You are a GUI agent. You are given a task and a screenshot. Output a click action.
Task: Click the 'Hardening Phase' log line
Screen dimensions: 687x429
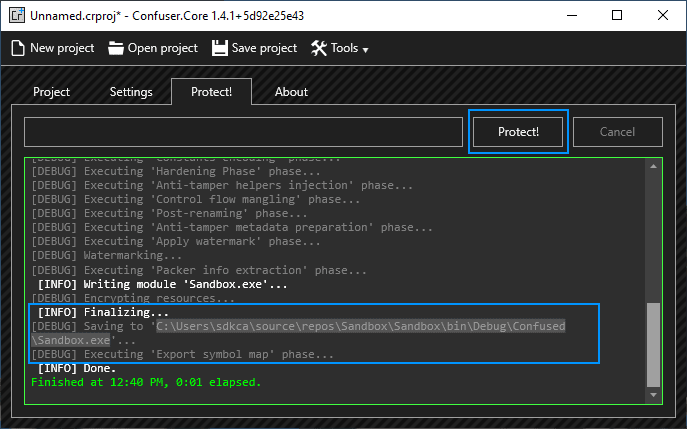point(176,171)
